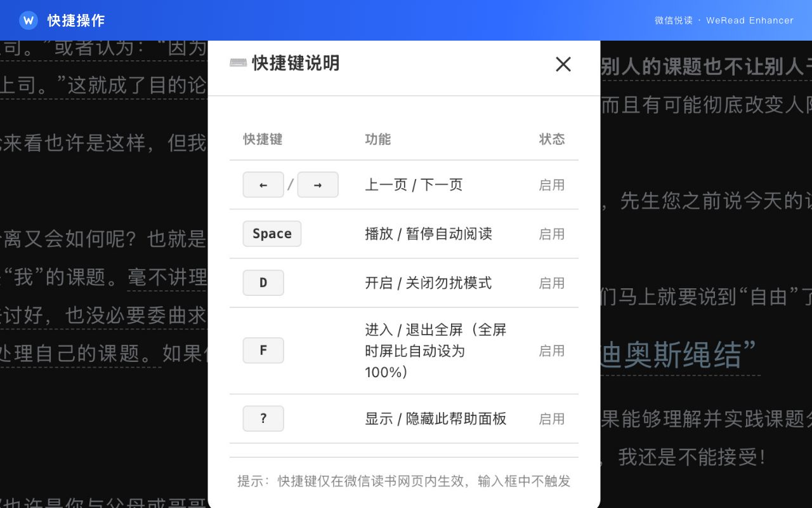This screenshot has width=812, height=508.
Task: Click the 进入 / 退出全屏 description
Action: coord(436,351)
